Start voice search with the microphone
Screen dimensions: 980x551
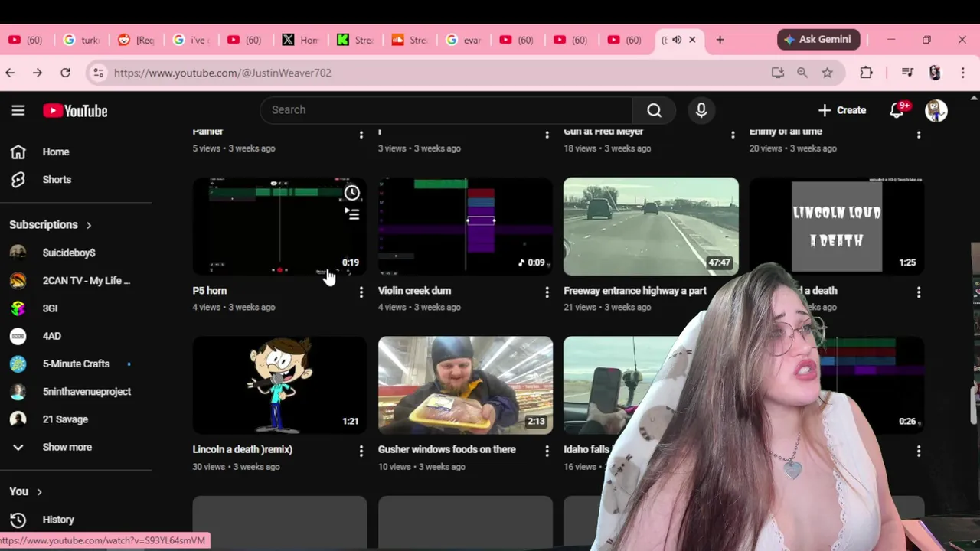[701, 110]
